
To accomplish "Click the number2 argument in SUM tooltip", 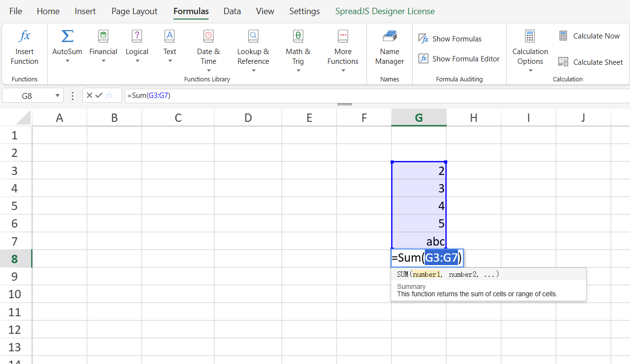I will coord(463,274).
